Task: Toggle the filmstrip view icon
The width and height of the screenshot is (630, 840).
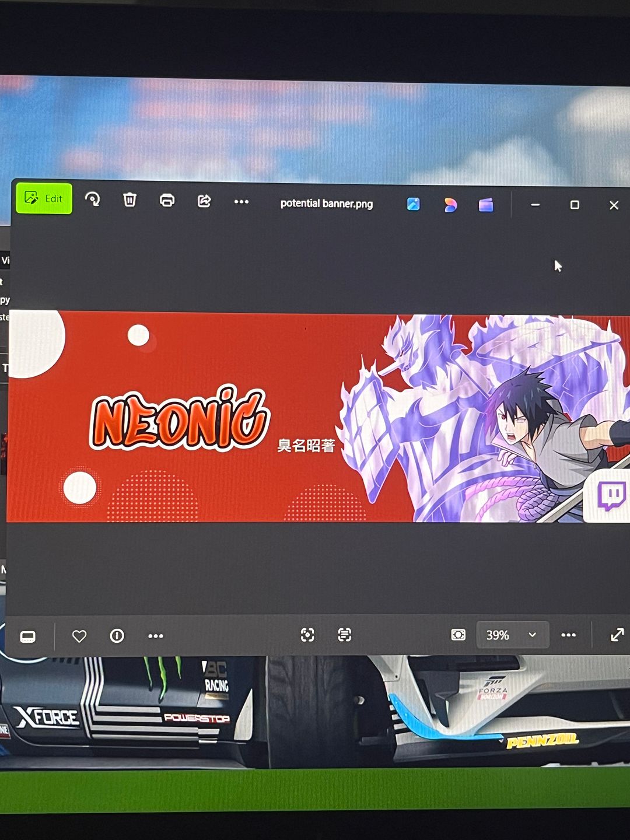Action: (28, 636)
